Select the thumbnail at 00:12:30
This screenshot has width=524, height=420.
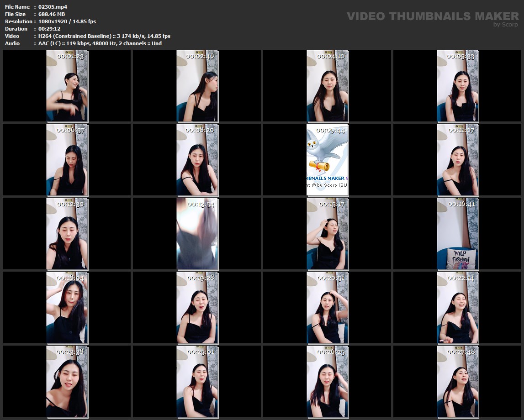point(67,234)
